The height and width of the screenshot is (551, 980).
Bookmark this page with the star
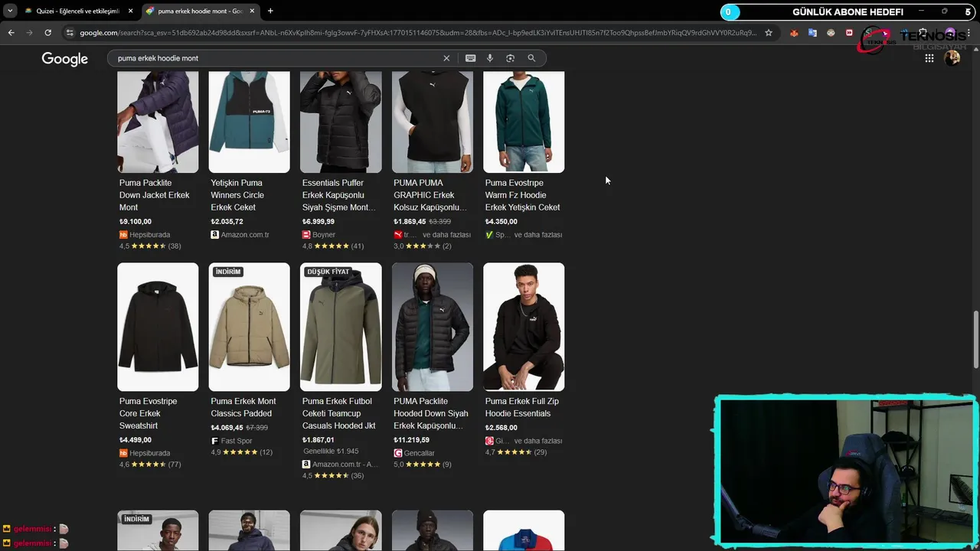click(769, 33)
